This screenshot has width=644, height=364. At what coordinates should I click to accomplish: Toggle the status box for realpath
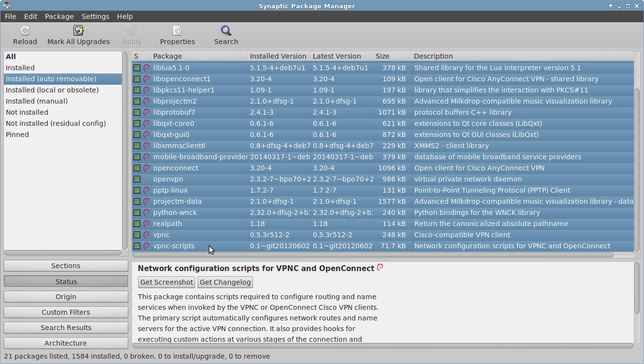tap(137, 224)
